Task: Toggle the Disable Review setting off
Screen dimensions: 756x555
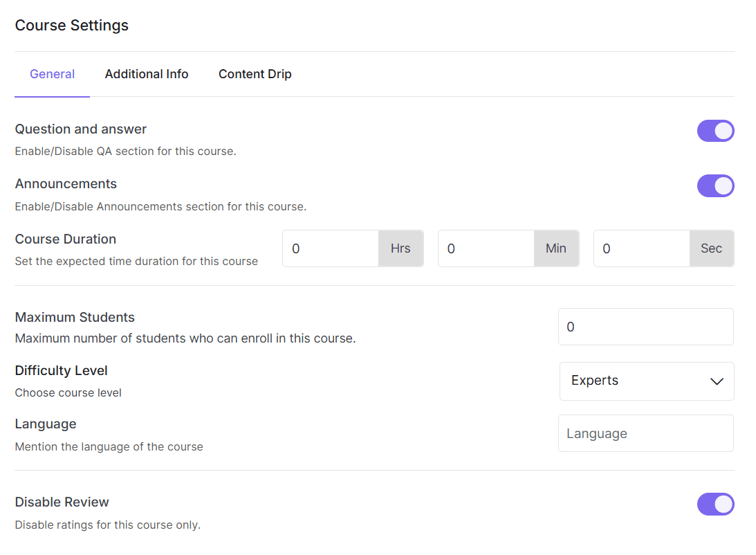Action: tap(716, 504)
